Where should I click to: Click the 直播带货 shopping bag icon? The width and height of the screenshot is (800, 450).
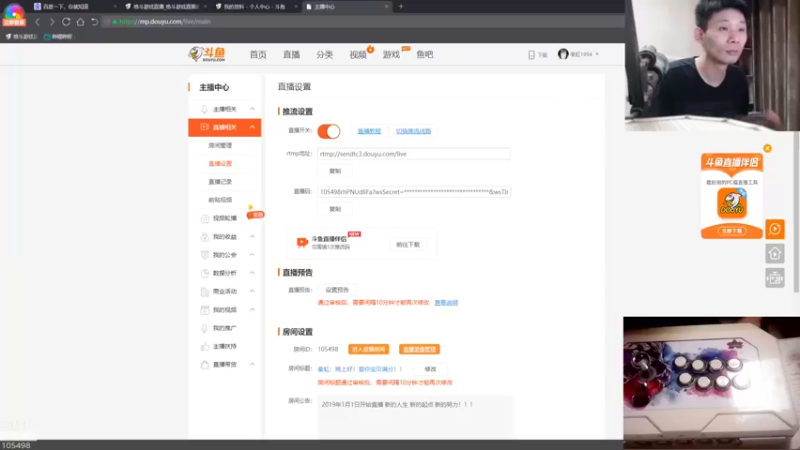click(x=205, y=365)
